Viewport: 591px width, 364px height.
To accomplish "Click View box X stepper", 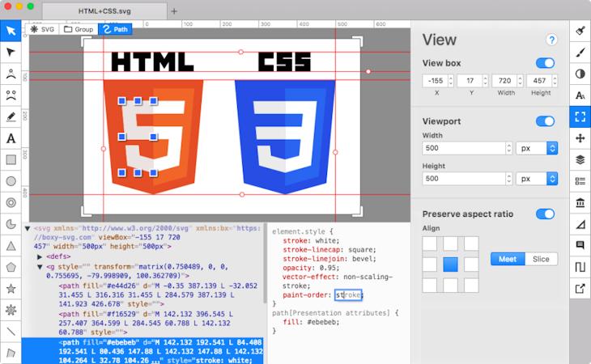I will coord(450,81).
